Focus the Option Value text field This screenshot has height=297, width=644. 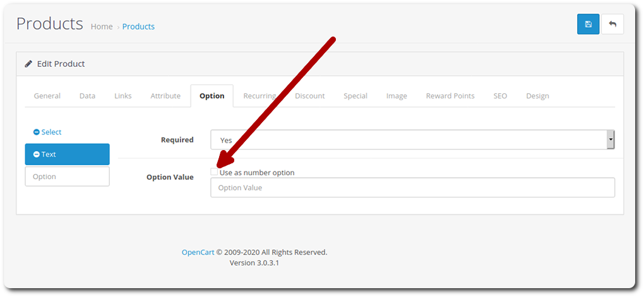click(x=412, y=187)
